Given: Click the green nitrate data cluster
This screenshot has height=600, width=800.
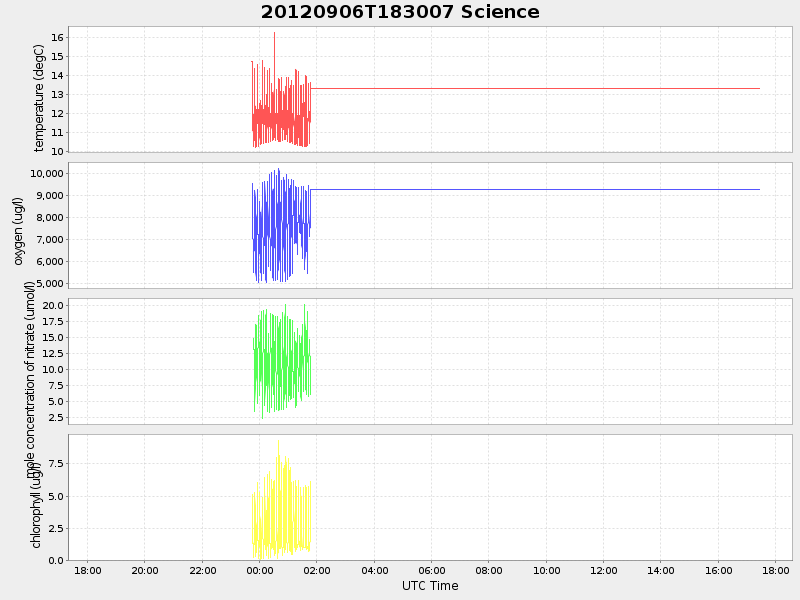Looking at the screenshot, I should [x=282, y=361].
